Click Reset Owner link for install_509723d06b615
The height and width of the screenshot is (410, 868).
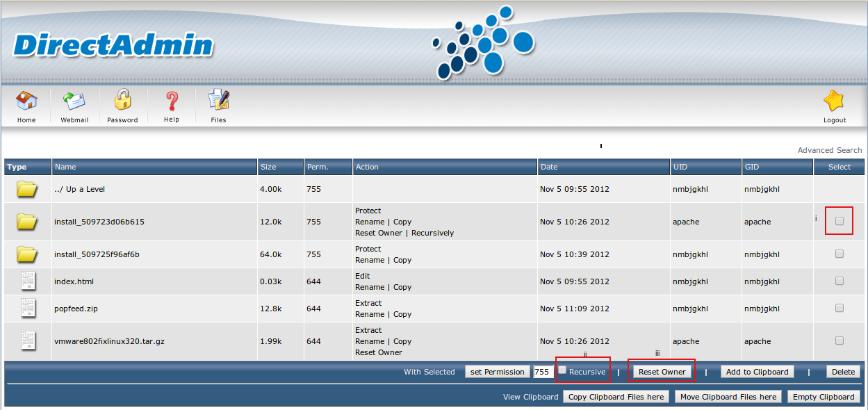379,233
